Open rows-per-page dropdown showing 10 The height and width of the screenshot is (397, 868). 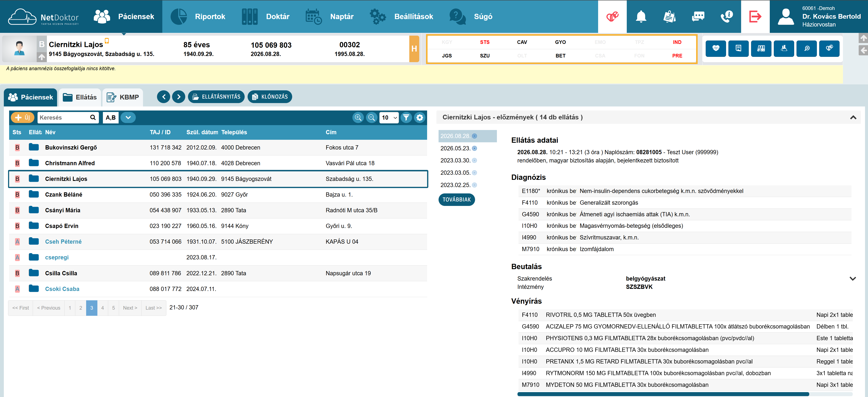click(x=389, y=117)
